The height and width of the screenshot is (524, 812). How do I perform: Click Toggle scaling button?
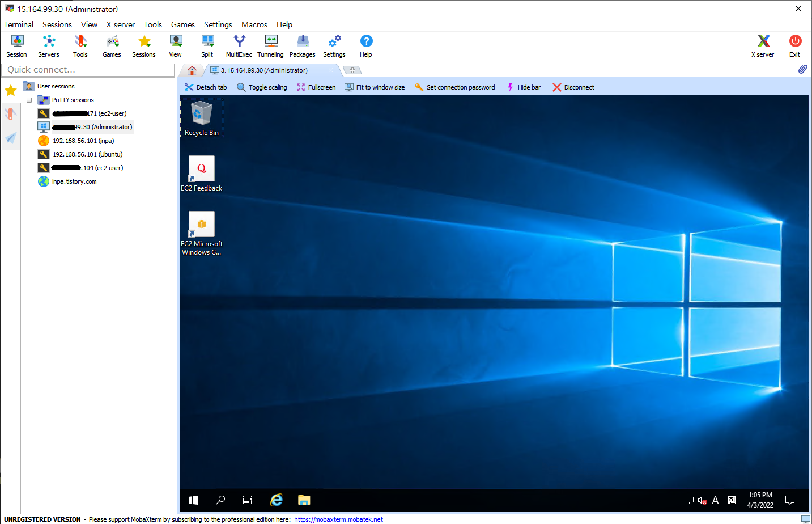point(262,87)
